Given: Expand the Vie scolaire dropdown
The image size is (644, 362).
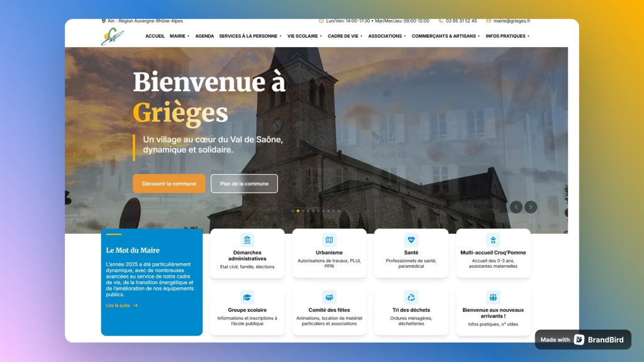Looking at the screenshot, I should pyautogui.click(x=305, y=36).
